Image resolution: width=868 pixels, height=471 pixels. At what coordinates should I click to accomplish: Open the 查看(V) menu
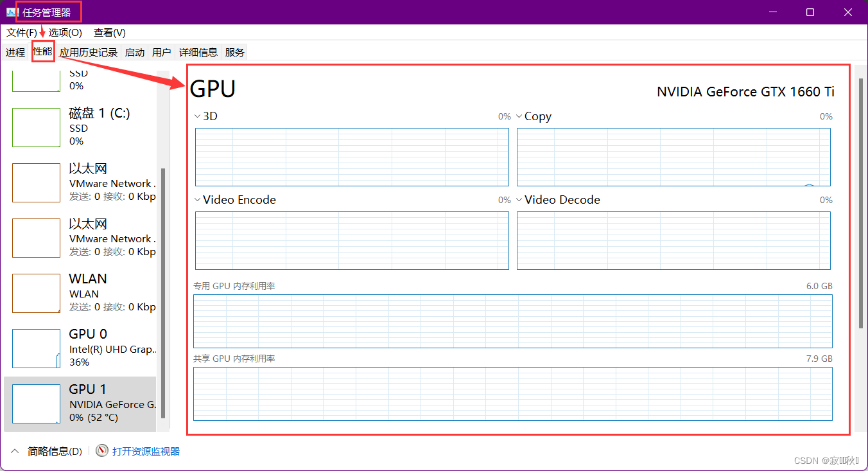110,33
